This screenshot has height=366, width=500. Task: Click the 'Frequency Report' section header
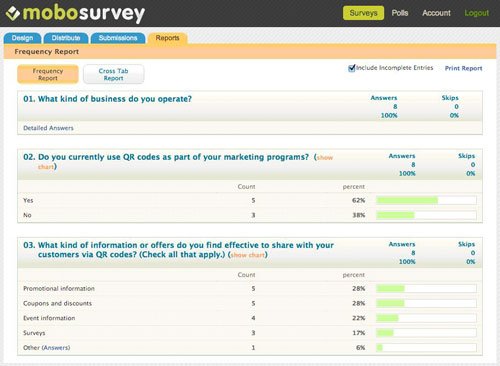tap(47, 52)
